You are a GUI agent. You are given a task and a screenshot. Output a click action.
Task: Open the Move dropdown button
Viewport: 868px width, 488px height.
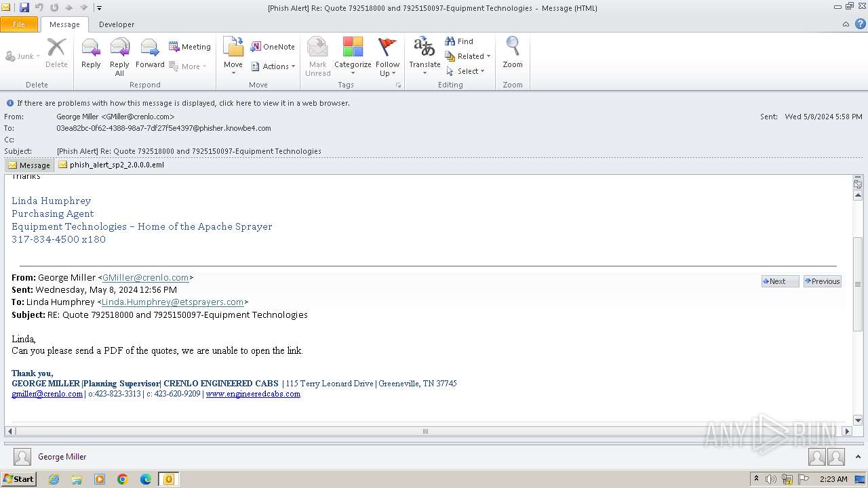[x=233, y=57]
